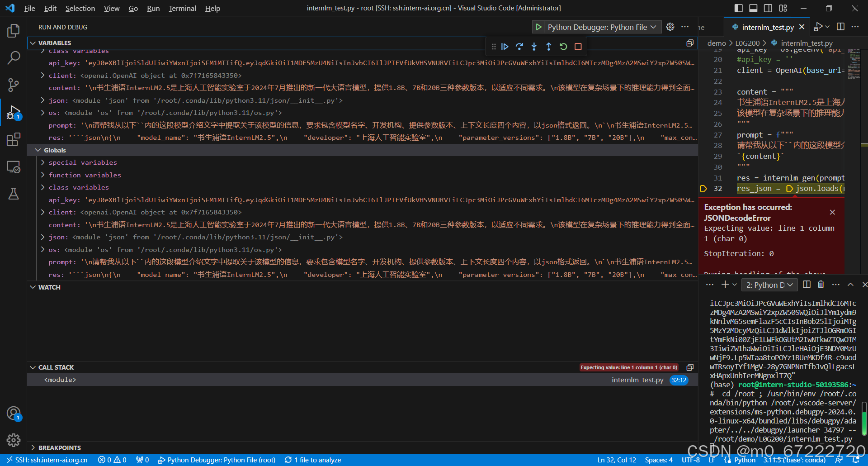Open errors and warnings count in status bar
The height and width of the screenshot is (466, 868).
(x=112, y=460)
